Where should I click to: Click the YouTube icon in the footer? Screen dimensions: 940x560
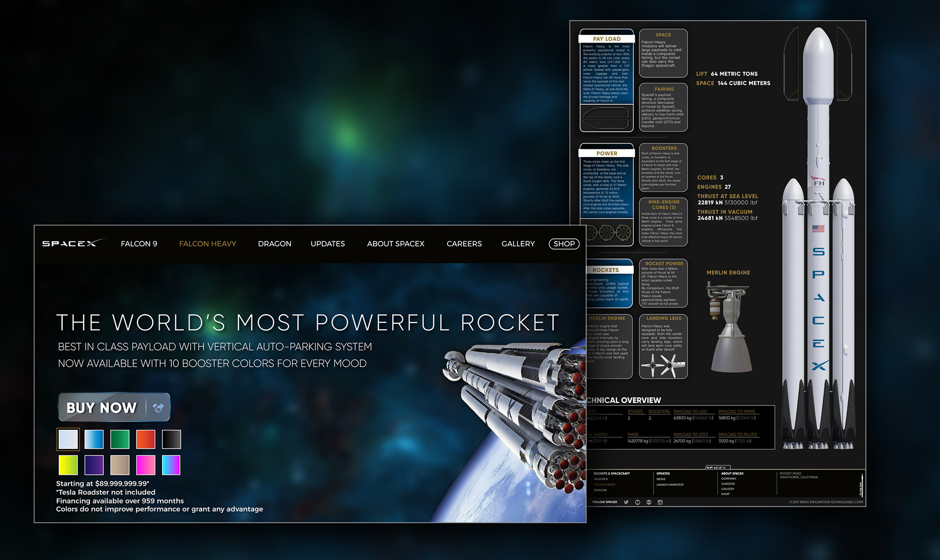[x=637, y=502]
